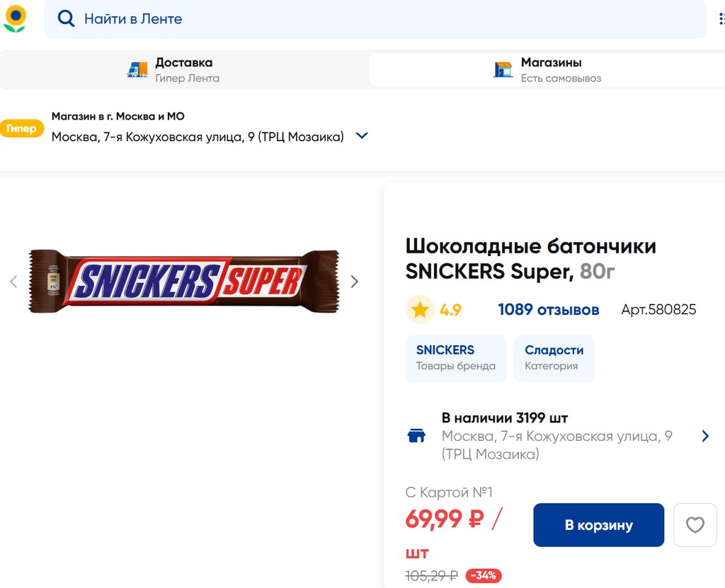Click the blue store availability icon
This screenshot has height=588, width=725.
point(417,436)
